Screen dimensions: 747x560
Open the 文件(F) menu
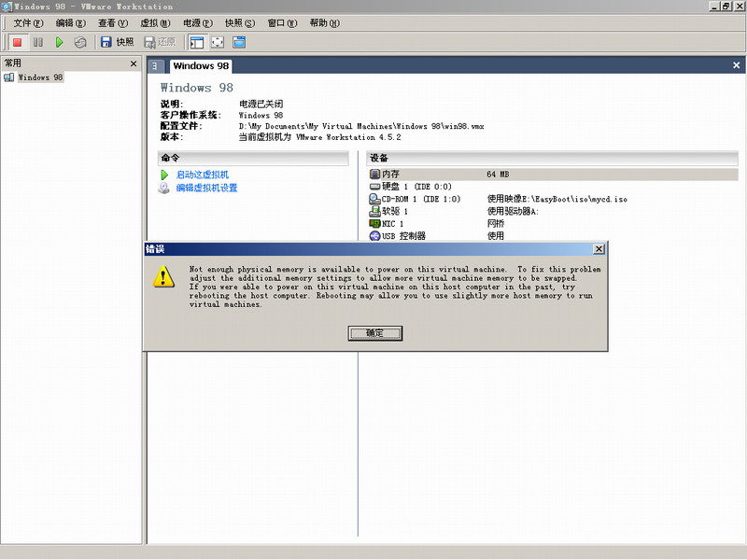(x=28, y=23)
